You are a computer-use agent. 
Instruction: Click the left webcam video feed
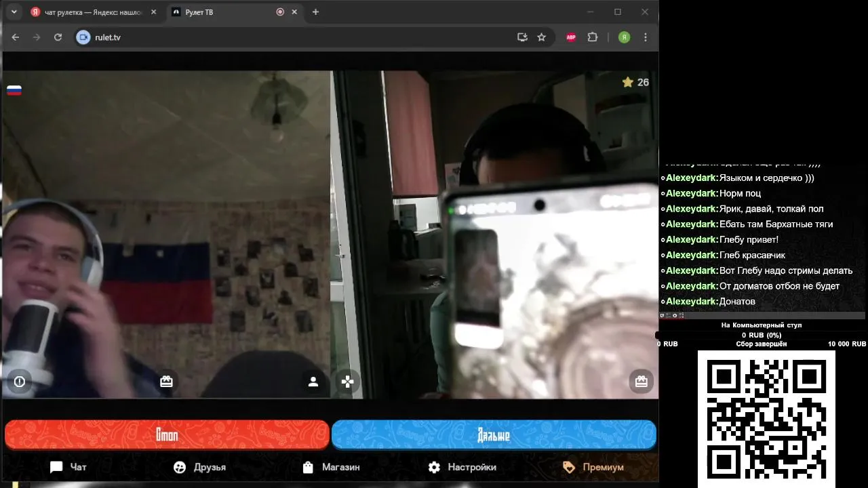coord(166,235)
